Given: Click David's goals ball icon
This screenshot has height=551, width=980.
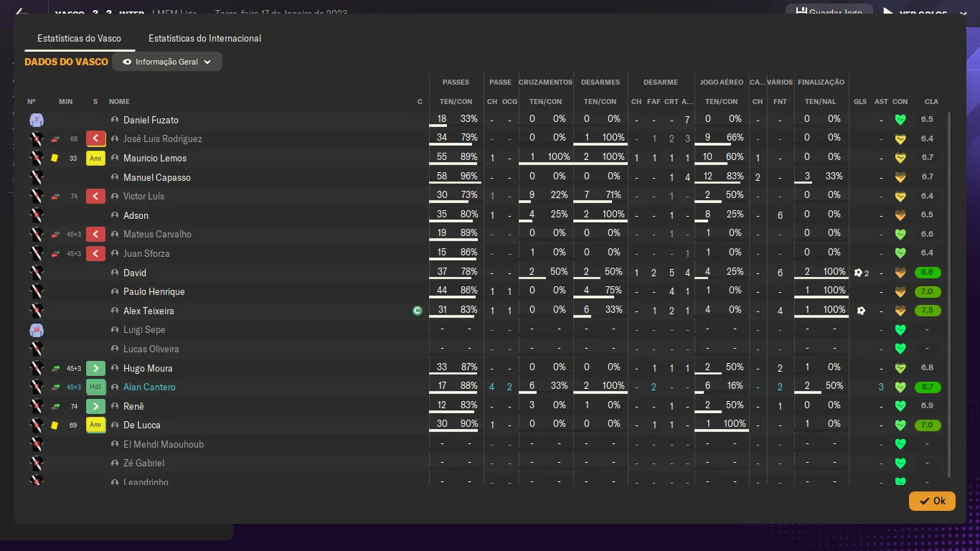Looking at the screenshot, I should click(858, 273).
